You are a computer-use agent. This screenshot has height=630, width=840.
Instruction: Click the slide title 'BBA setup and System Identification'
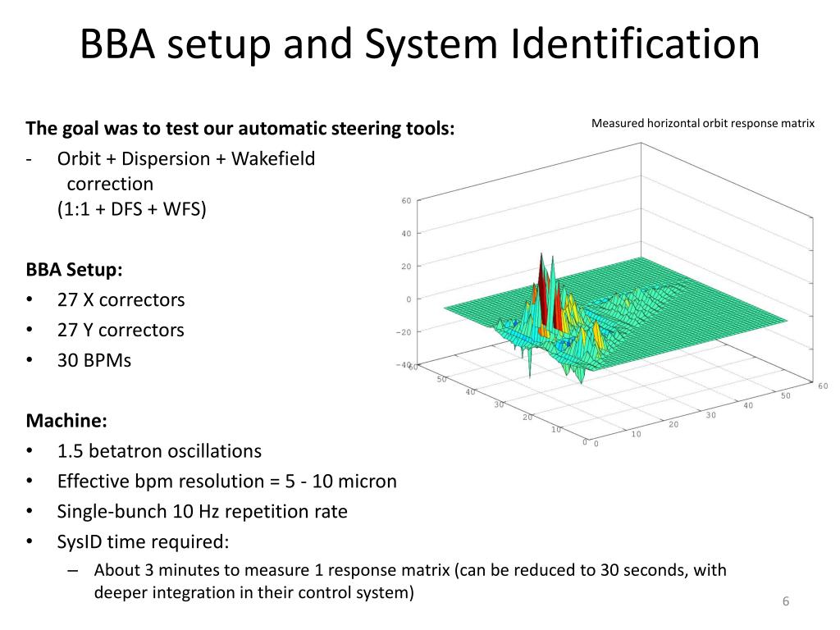(x=419, y=44)
